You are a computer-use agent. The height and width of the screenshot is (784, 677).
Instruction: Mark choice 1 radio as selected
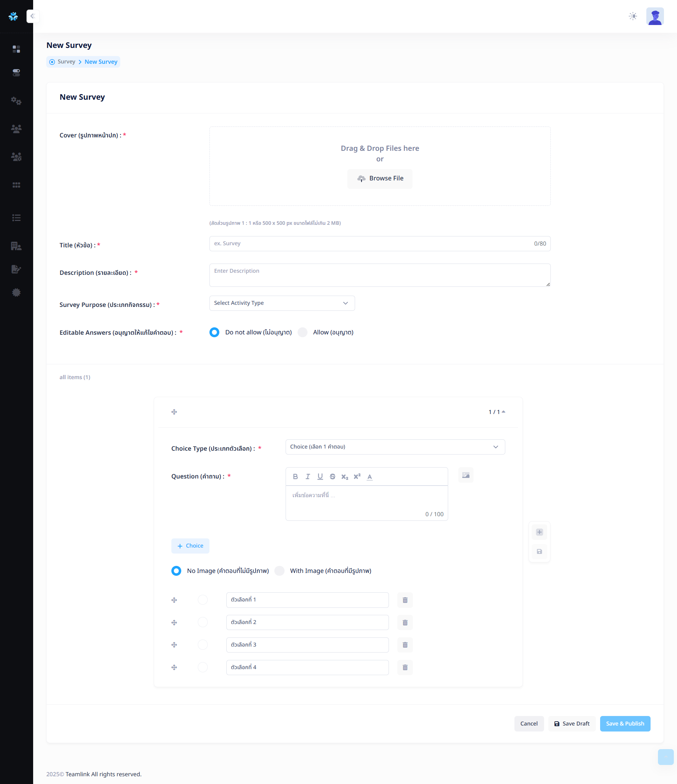click(x=202, y=600)
